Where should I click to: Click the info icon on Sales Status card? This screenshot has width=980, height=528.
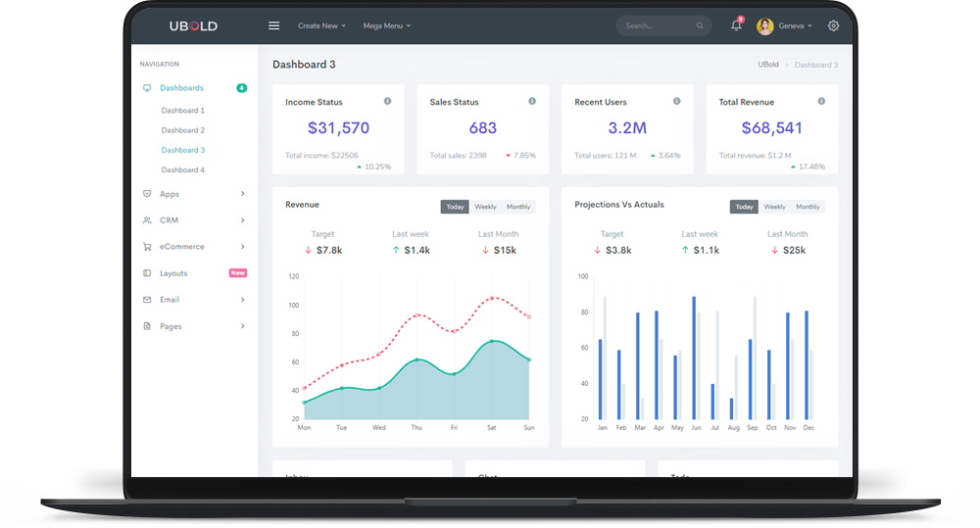(x=532, y=101)
